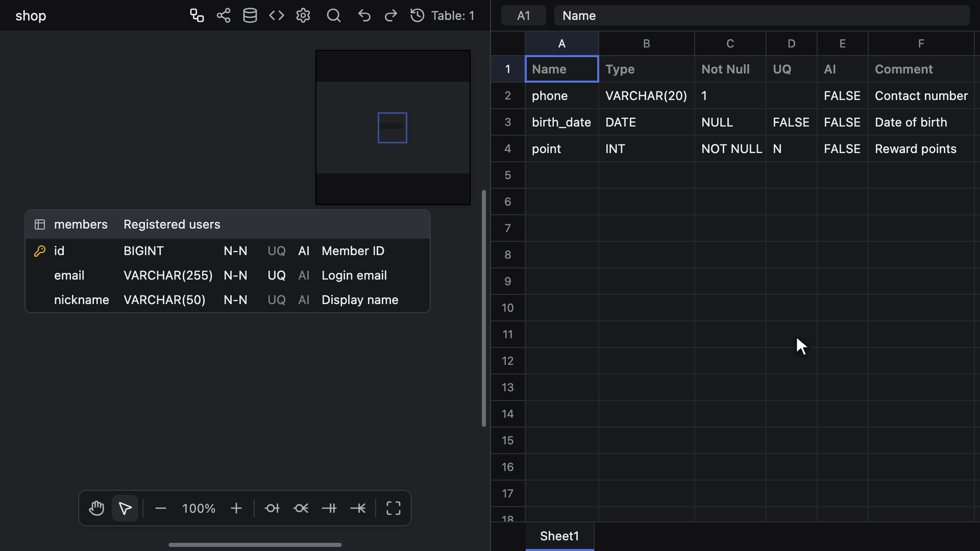Toggle N-N on the id column

tap(235, 251)
